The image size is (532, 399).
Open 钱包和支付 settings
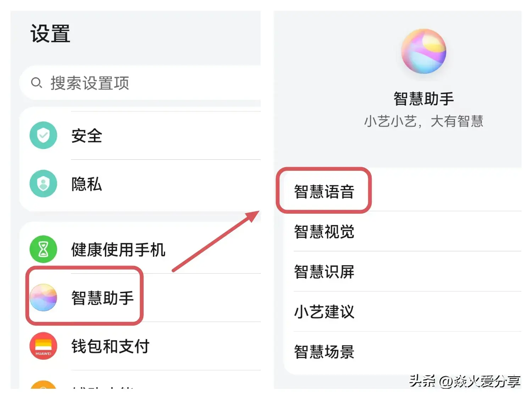pos(110,346)
